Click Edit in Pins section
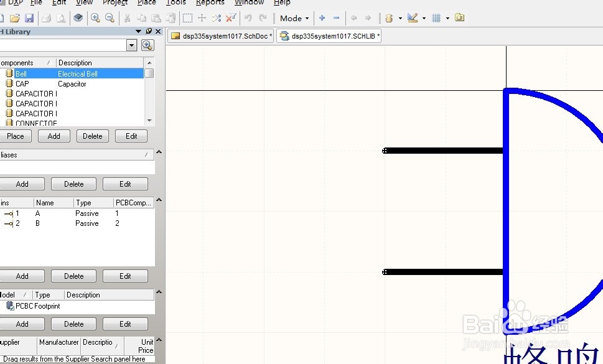The width and height of the screenshot is (603, 364). (x=125, y=276)
